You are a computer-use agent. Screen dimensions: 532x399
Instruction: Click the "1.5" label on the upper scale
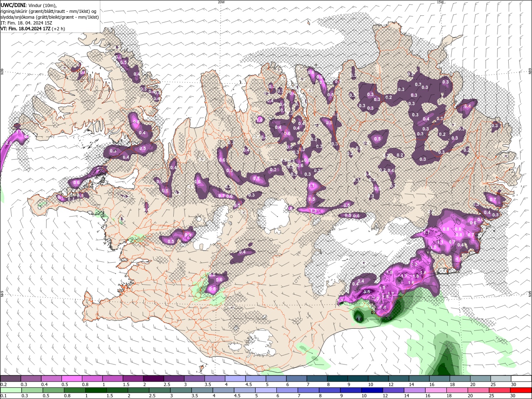click(x=126, y=384)
